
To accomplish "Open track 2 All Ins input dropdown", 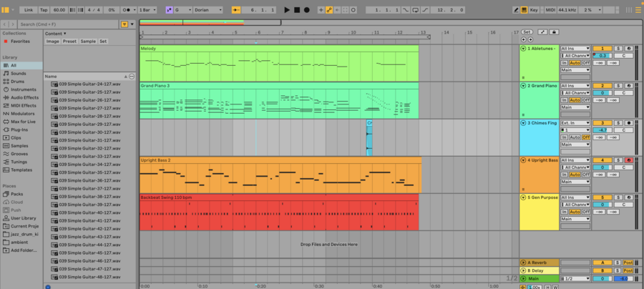I will coord(575,86).
